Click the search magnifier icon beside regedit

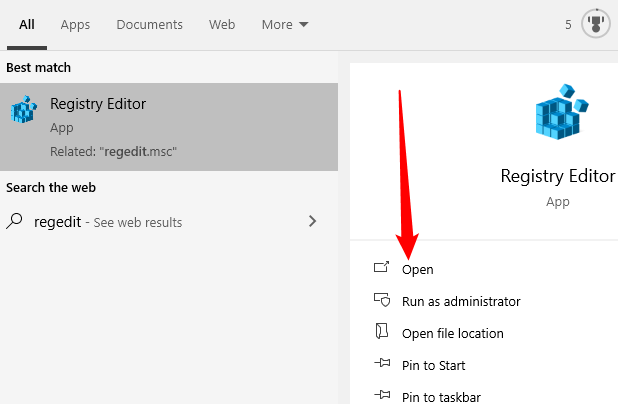tap(15, 221)
